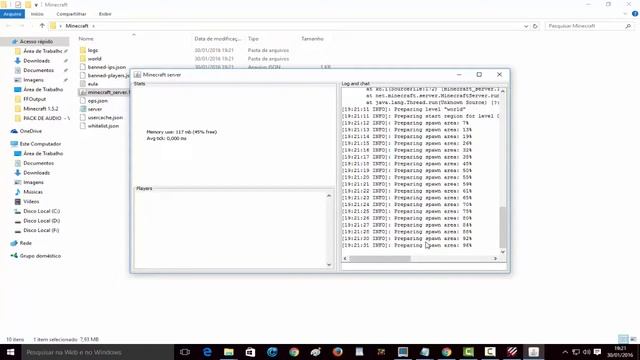This screenshot has width=640, height=360.
Task: Open Minecraft 1.5.2 folder in sidebar
Action: pos(40,109)
